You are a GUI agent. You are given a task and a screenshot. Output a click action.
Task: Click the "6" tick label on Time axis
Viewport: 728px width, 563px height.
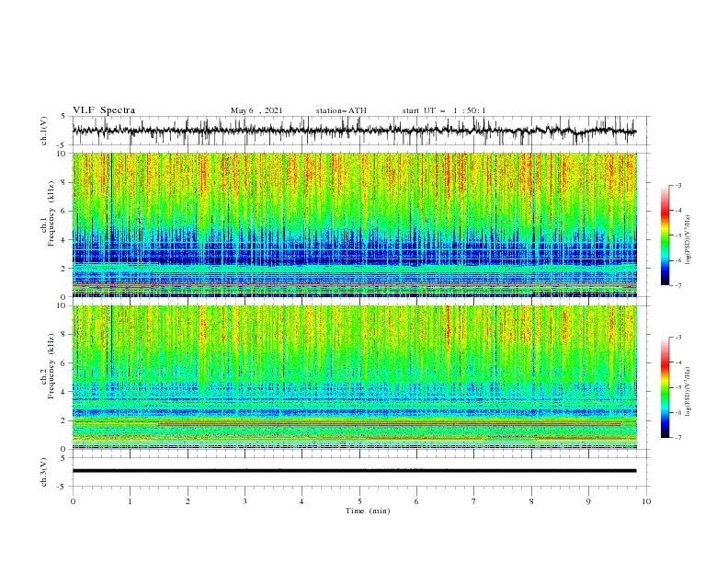pyautogui.click(x=416, y=501)
